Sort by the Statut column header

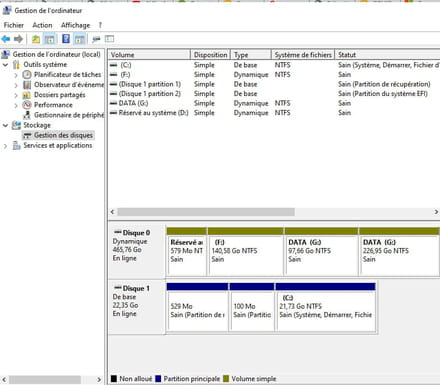pos(387,55)
